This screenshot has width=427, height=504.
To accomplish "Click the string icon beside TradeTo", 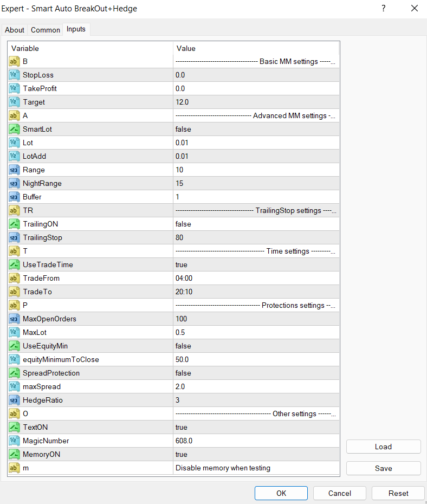I will click(14, 292).
